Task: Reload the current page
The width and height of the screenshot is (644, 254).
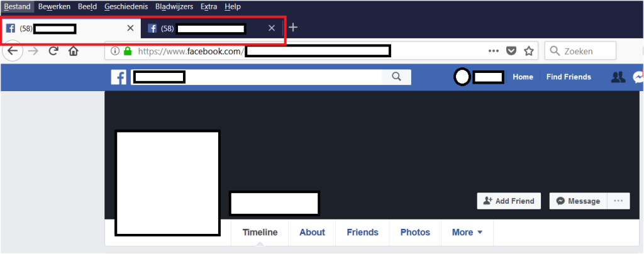Action: [53, 52]
